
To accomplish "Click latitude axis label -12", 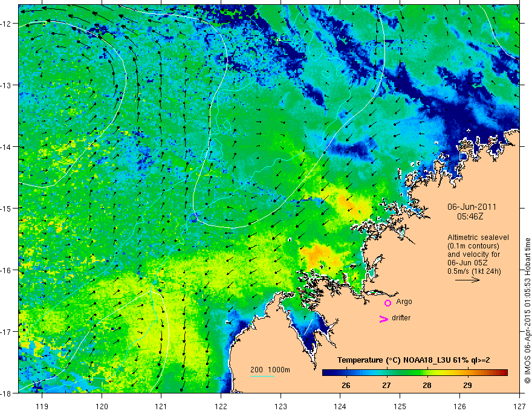I will (x=5, y=24).
